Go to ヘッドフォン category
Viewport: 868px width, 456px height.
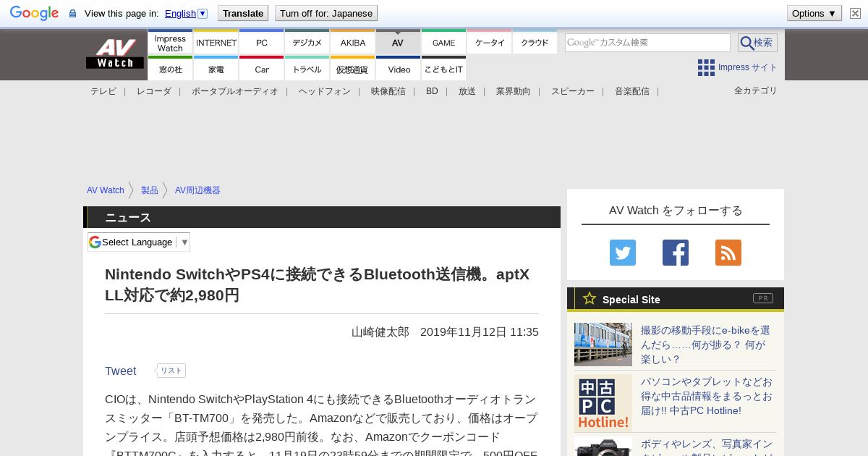(325, 91)
